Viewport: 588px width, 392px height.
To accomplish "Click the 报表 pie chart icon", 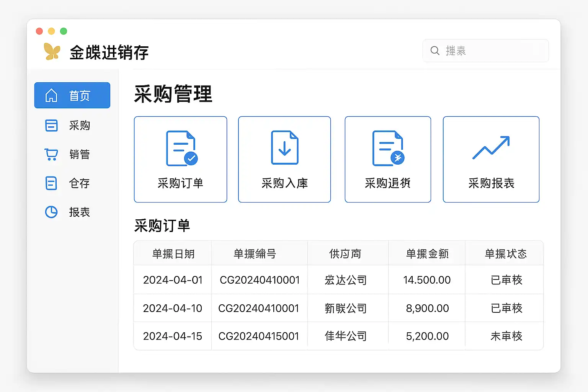I will [x=51, y=212].
